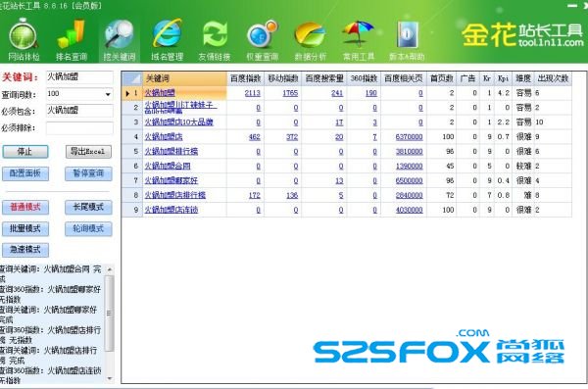Switch to 急速模式 mode

pyautogui.click(x=25, y=250)
